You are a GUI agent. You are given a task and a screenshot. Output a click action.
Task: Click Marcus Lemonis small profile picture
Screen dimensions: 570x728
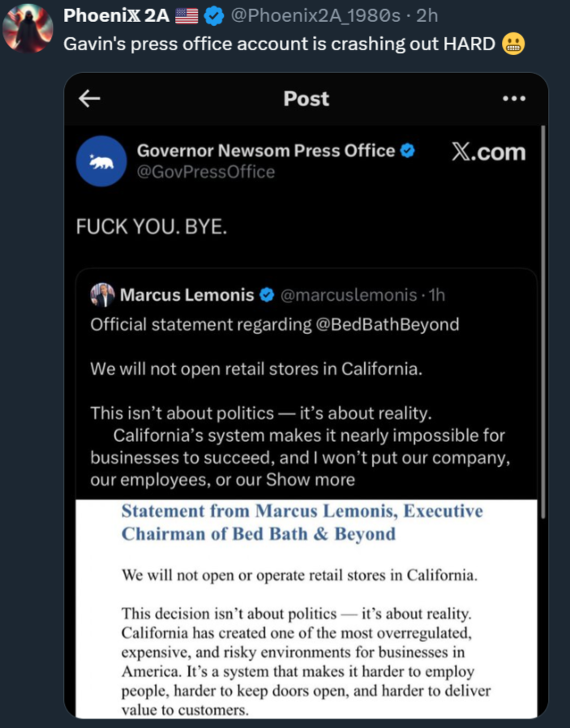103,295
